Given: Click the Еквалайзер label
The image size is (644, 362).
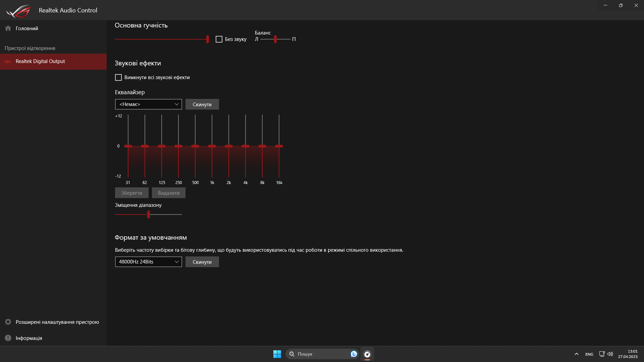Looking at the screenshot, I should point(130,92).
